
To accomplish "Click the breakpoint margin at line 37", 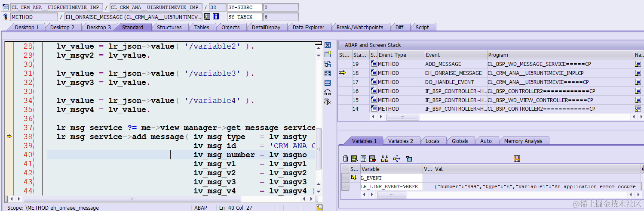I will tap(9, 127).
